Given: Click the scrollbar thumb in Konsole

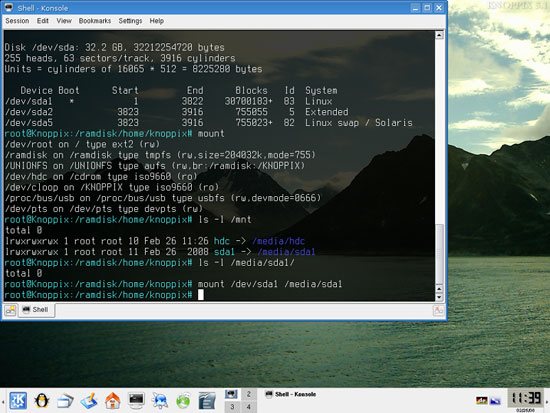Looking at the screenshot, I should click(x=439, y=254).
